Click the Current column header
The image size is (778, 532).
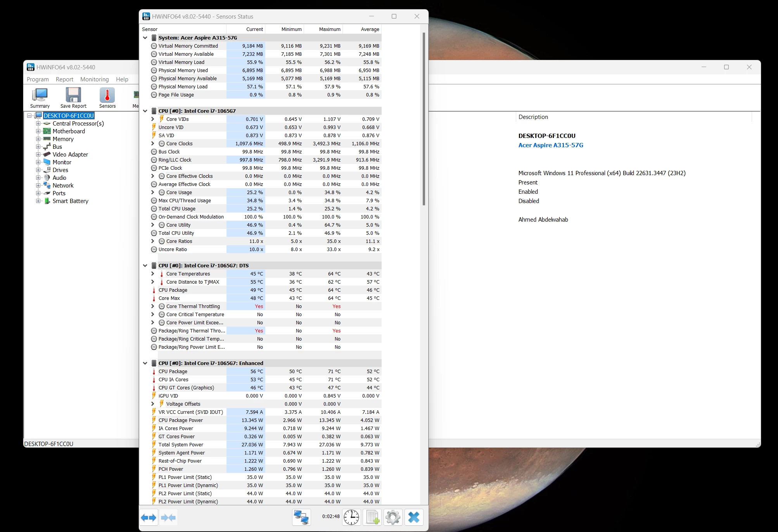[x=246, y=29]
